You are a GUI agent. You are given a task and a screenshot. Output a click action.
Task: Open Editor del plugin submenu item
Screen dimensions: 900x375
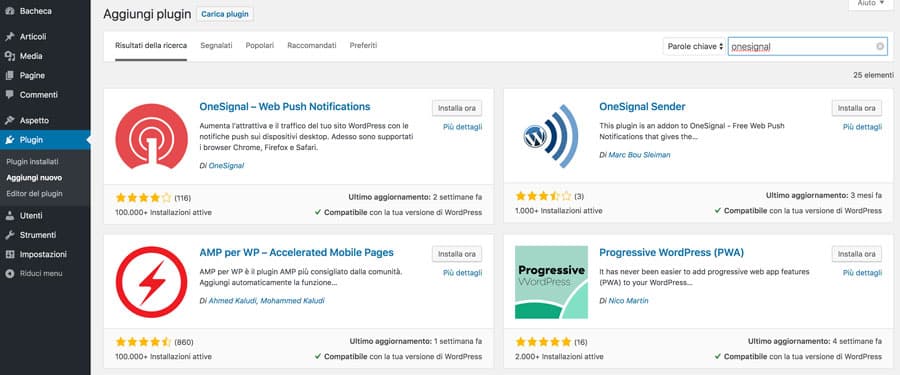34,194
